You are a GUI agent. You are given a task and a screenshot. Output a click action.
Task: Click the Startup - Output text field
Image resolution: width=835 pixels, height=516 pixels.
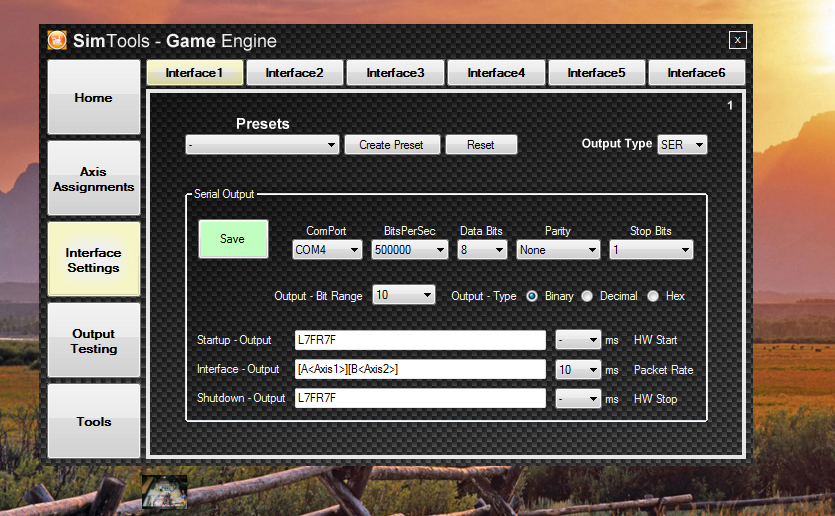pos(420,340)
